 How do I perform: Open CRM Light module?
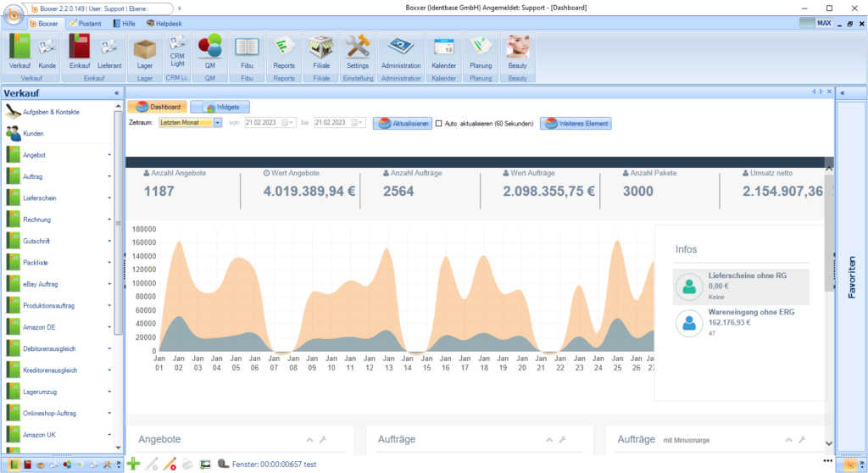pos(177,52)
